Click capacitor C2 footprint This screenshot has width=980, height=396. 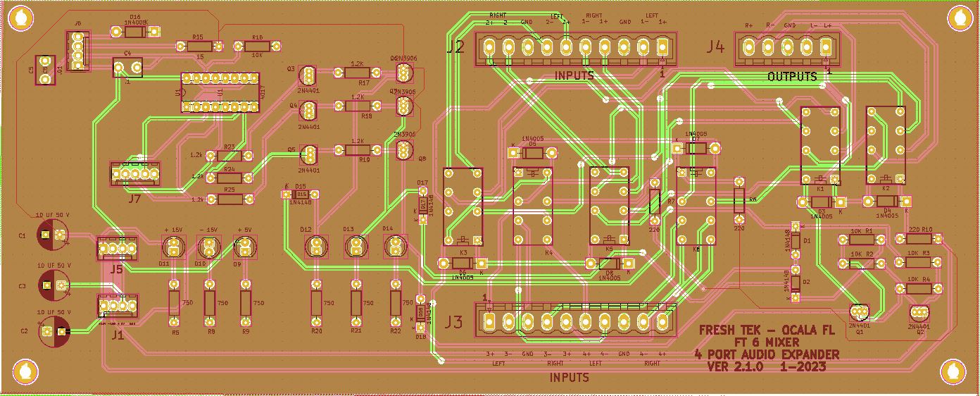[x=54, y=330]
